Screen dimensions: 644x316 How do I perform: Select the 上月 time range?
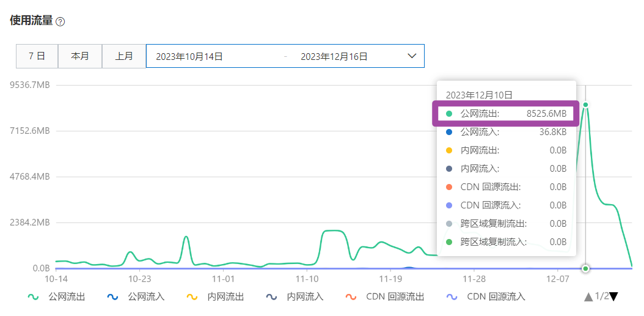pyautogui.click(x=124, y=56)
